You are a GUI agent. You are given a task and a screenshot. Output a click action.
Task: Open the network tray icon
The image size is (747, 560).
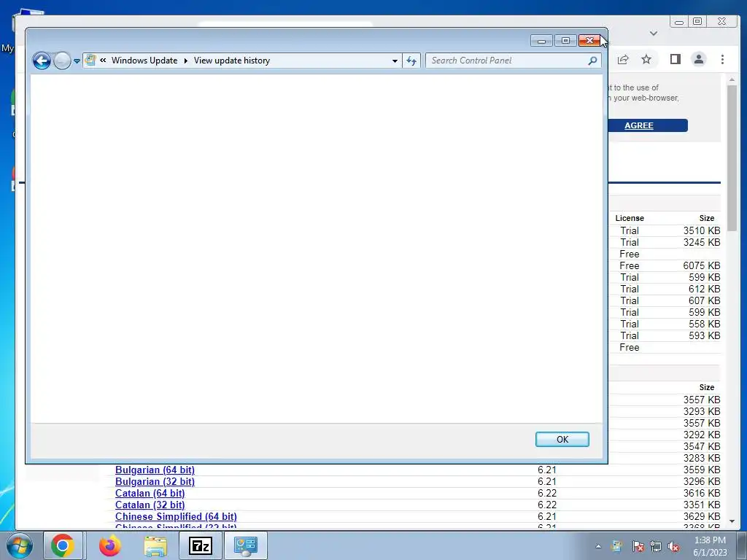[656, 546]
